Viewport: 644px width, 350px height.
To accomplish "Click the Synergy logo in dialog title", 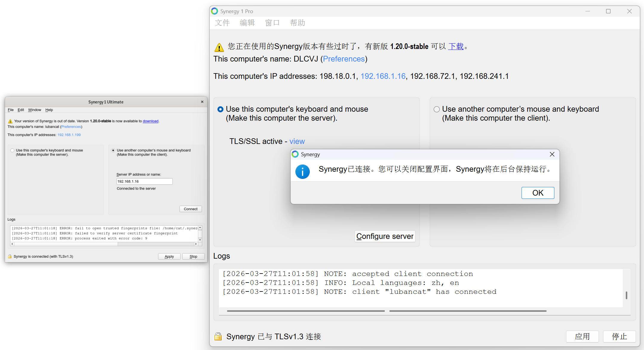I will tap(295, 154).
